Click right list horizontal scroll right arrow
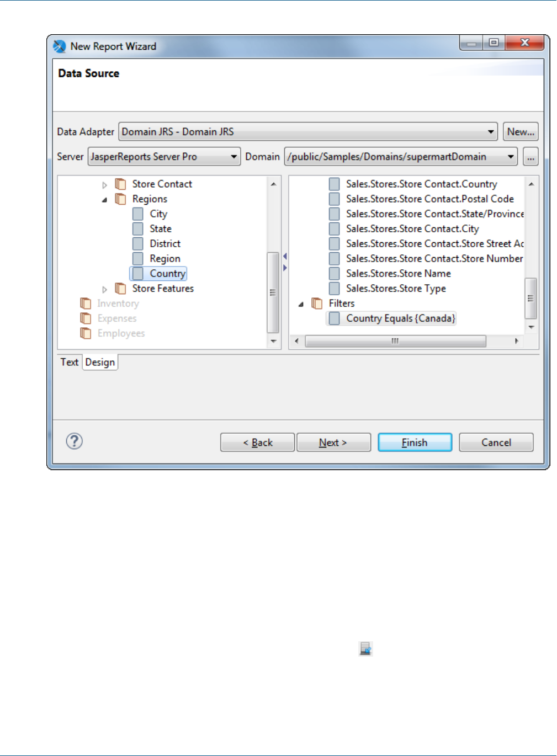Viewport: 557px width, 756px height. 516,341
